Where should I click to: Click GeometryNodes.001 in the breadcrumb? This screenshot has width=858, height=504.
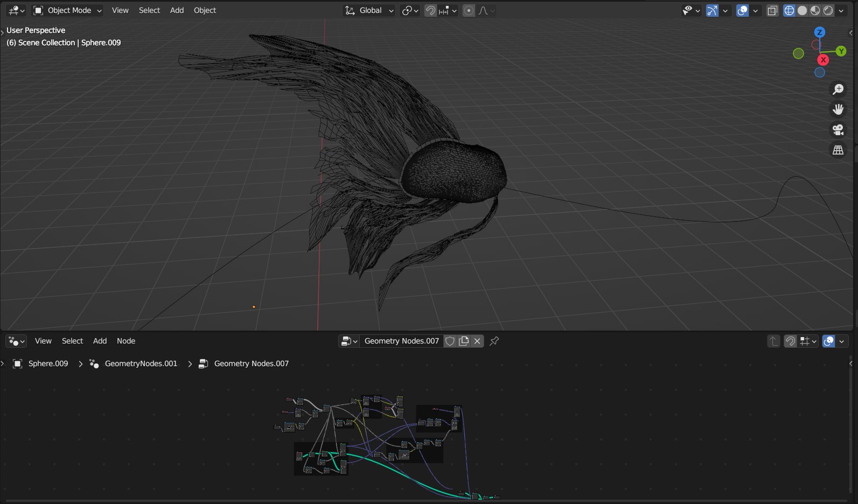[141, 363]
